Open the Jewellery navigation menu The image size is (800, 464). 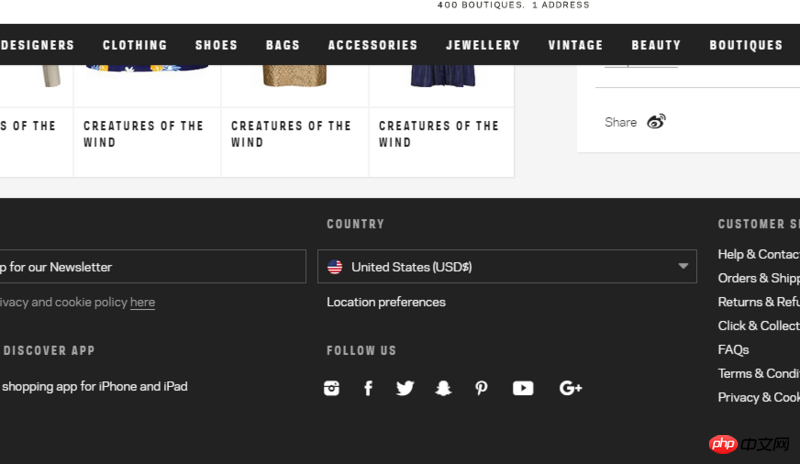tap(483, 45)
